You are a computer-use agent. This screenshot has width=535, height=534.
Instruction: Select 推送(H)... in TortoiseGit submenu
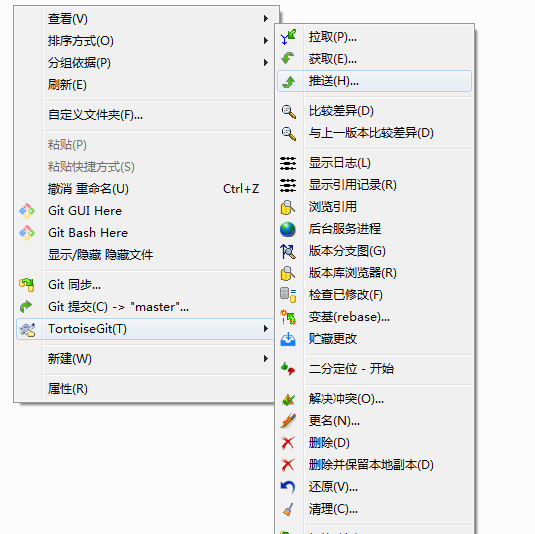click(x=374, y=81)
